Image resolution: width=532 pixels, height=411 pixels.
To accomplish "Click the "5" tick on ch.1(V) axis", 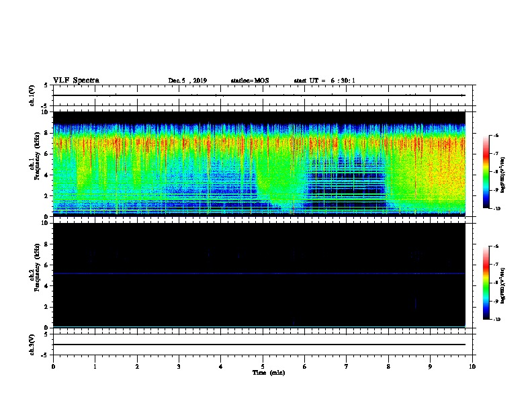I will (46, 85).
